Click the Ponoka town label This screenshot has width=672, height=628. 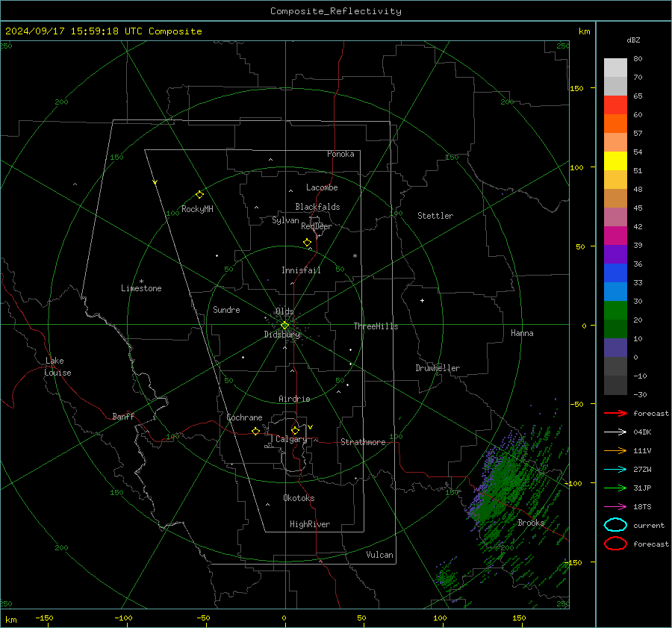[340, 154]
